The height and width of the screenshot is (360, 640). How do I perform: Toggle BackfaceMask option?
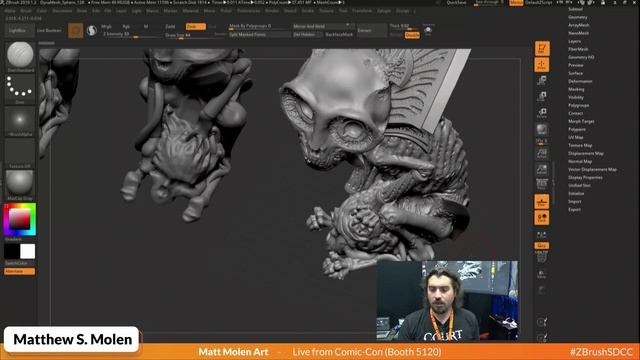click(339, 35)
